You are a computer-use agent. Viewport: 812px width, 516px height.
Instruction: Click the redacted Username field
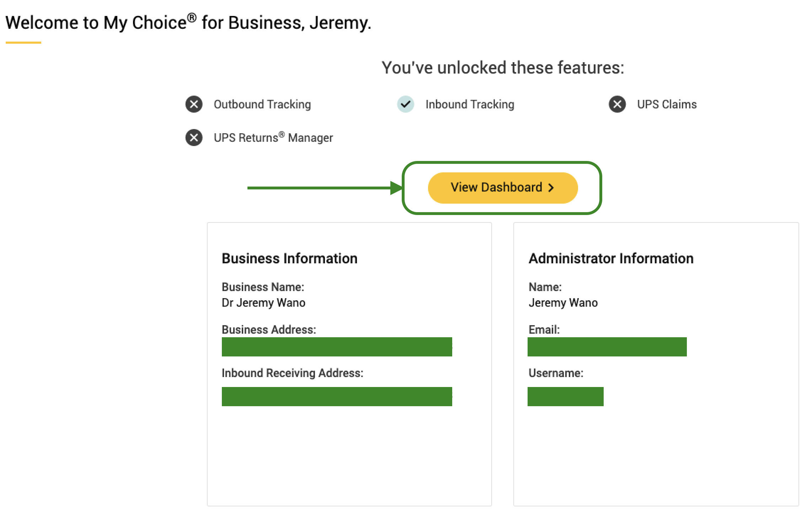coord(566,397)
